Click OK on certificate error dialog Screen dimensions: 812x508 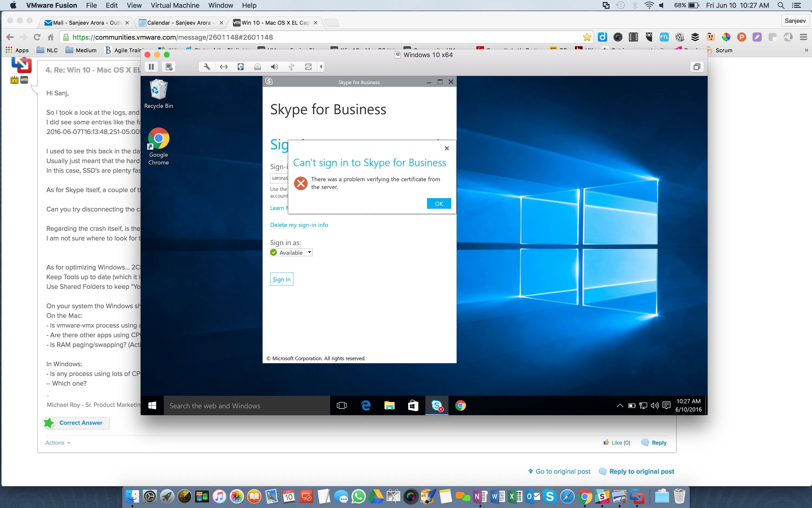pos(439,203)
